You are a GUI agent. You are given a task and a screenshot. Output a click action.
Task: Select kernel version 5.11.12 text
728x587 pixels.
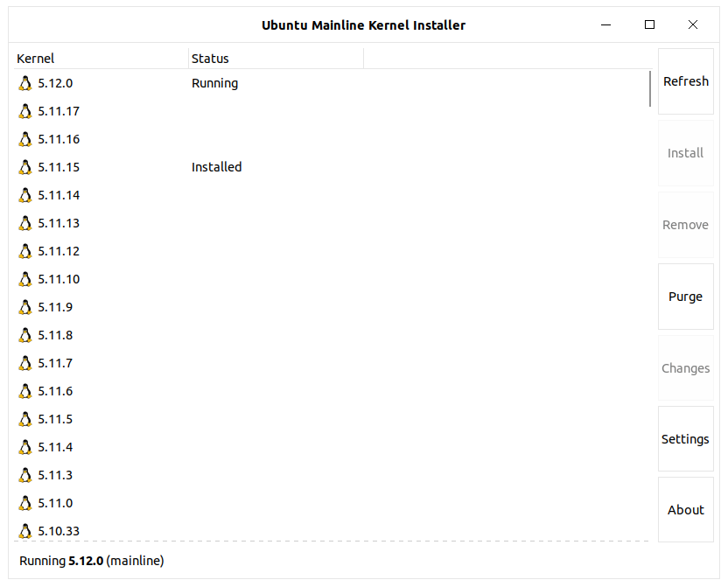click(59, 251)
